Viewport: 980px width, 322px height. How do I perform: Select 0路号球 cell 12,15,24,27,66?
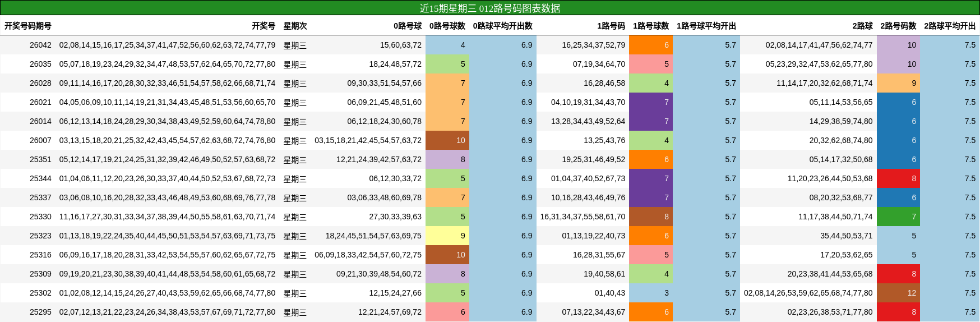395,293
